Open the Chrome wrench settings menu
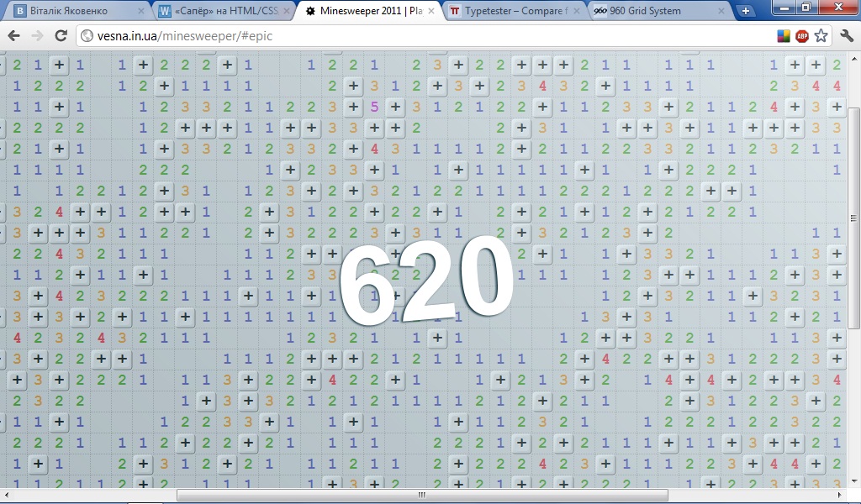This screenshot has width=861, height=504. 846,36
